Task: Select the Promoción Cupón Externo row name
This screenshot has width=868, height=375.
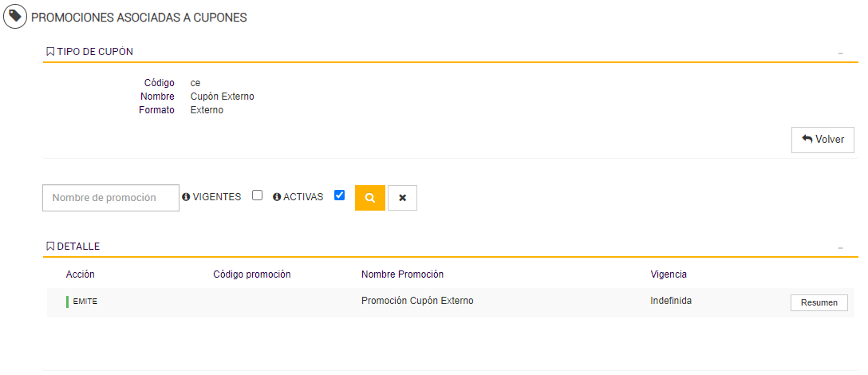Action: [x=417, y=302]
